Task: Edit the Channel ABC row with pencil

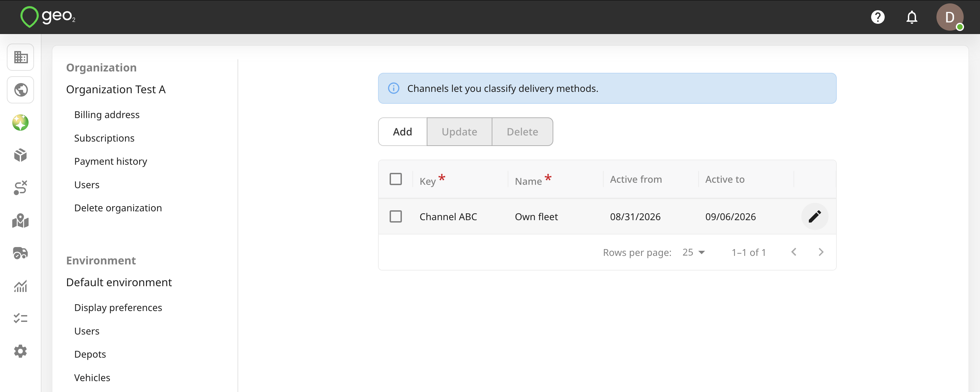Action: tap(815, 216)
